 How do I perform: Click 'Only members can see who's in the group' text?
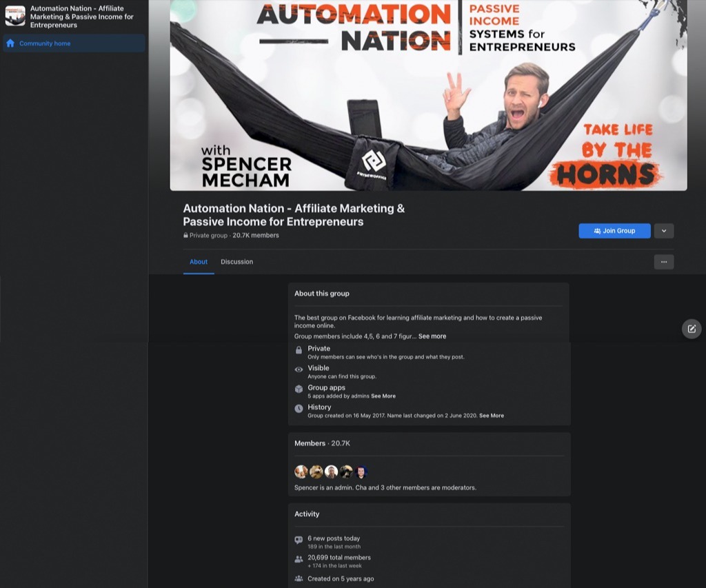[386, 357]
